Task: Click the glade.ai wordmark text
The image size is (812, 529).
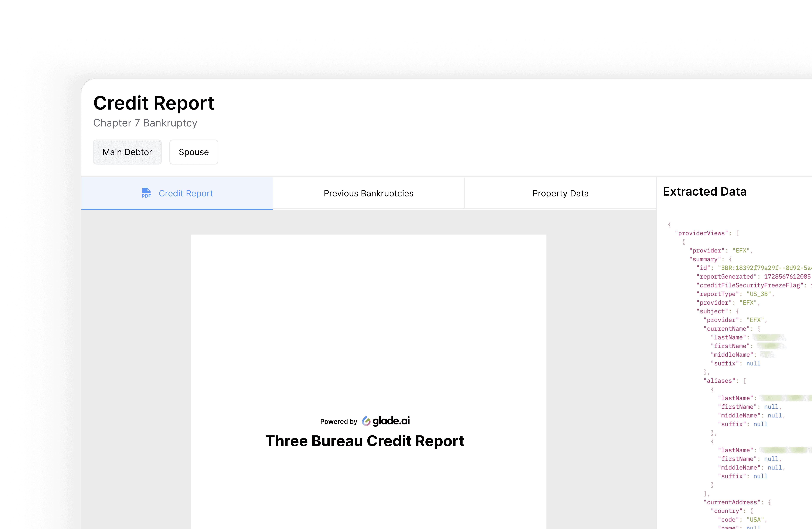Action: pos(391,421)
